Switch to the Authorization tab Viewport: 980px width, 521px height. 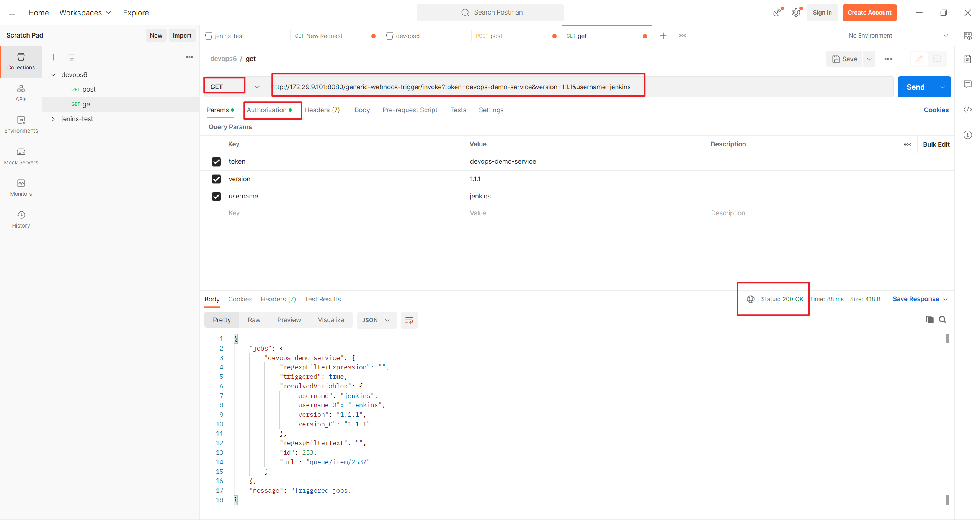(x=269, y=110)
